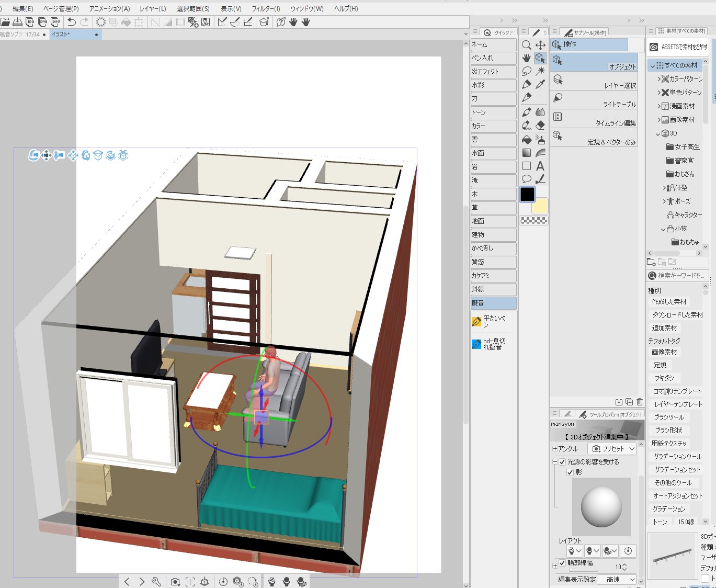This screenshot has width=716, height=588.
Task: Choose the hd-息切れ擬音 brush
Action: click(x=490, y=344)
